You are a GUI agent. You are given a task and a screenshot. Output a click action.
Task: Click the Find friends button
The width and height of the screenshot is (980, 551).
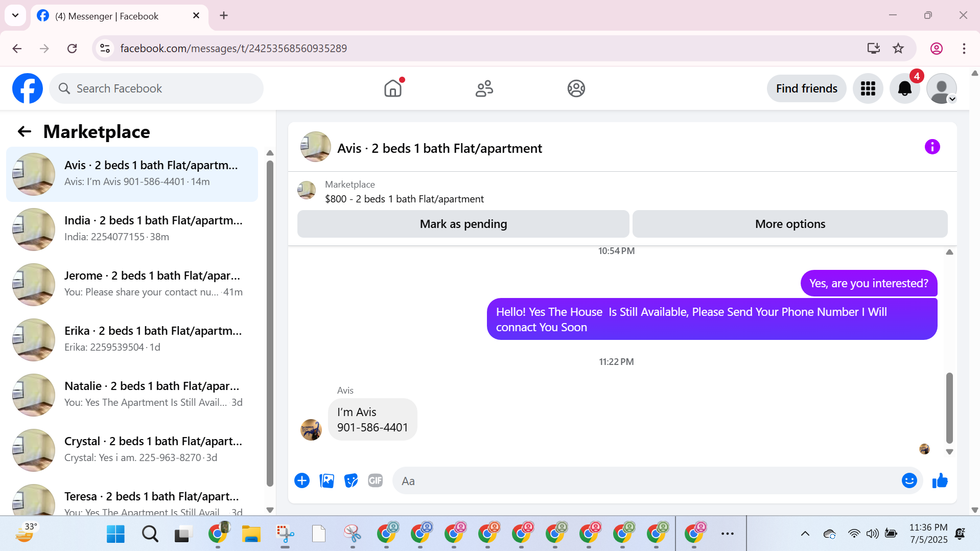[x=806, y=88]
